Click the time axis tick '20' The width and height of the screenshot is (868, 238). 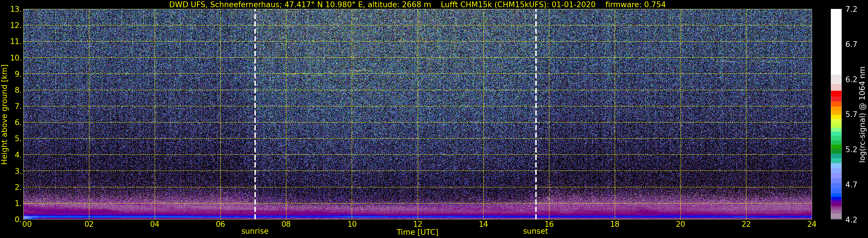tap(680, 224)
